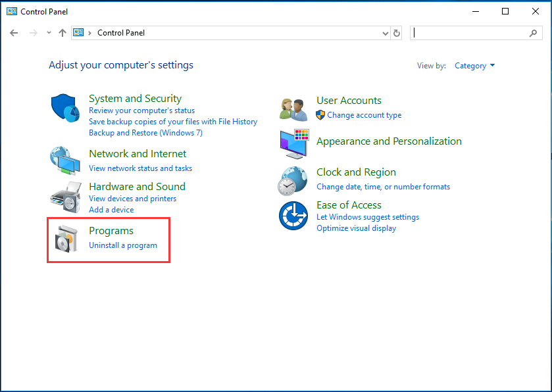View network status and tasks
552x392 pixels.
(x=140, y=168)
